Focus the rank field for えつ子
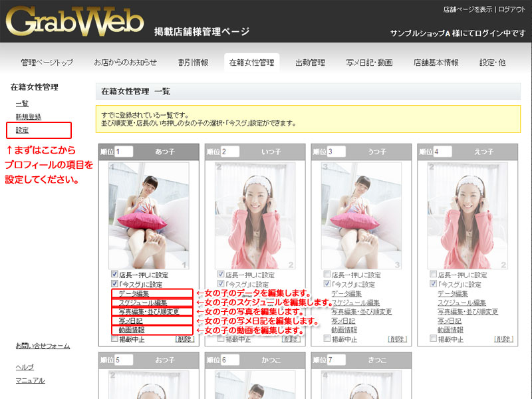 [443, 152]
